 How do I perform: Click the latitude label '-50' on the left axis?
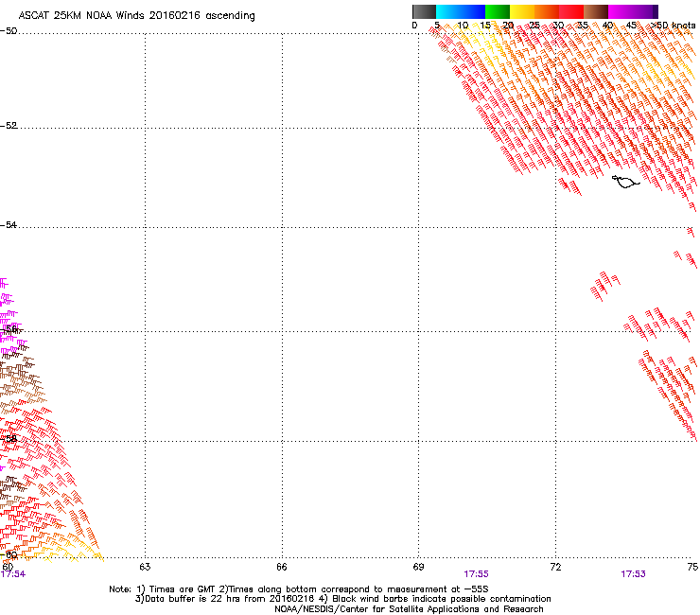pyautogui.click(x=9, y=31)
